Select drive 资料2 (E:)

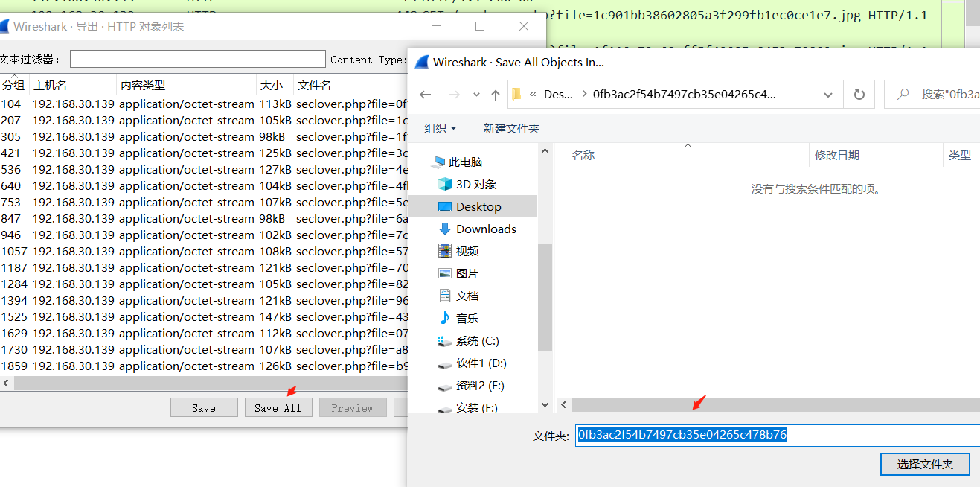(x=481, y=385)
